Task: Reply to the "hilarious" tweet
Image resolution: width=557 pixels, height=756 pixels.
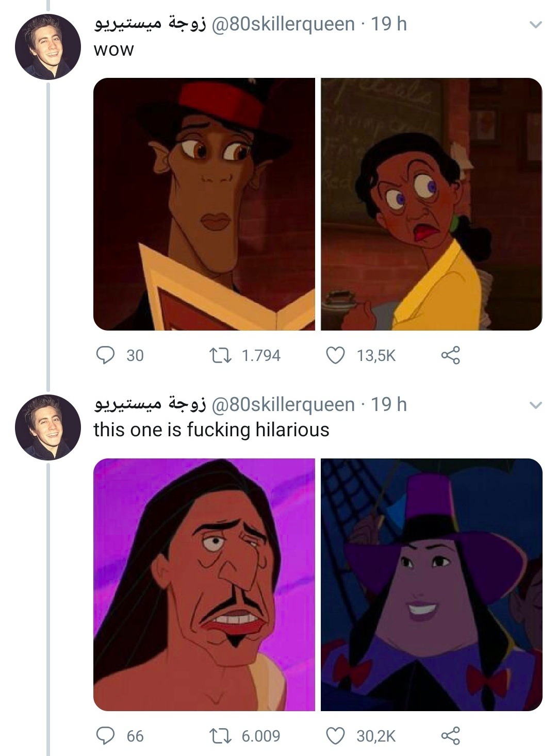Action: [106, 735]
